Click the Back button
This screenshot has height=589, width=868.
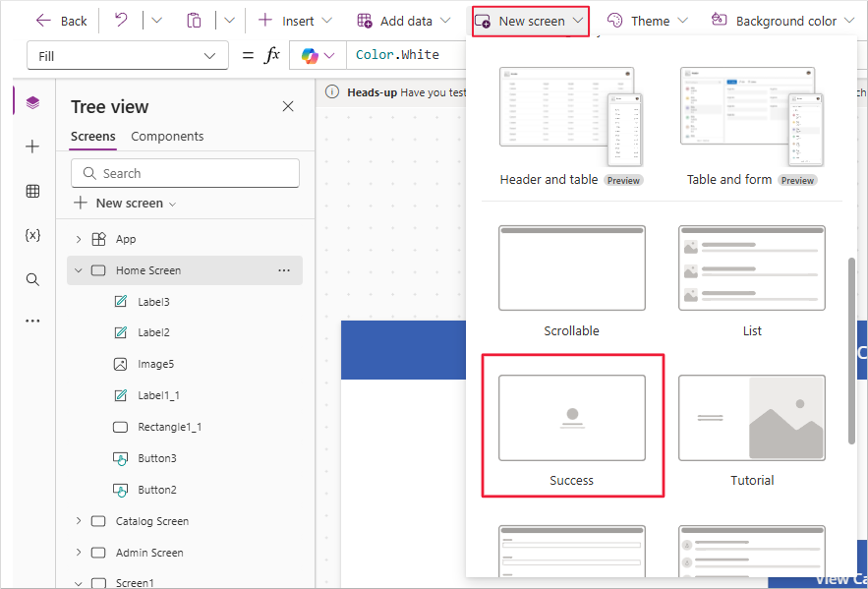[x=61, y=20]
